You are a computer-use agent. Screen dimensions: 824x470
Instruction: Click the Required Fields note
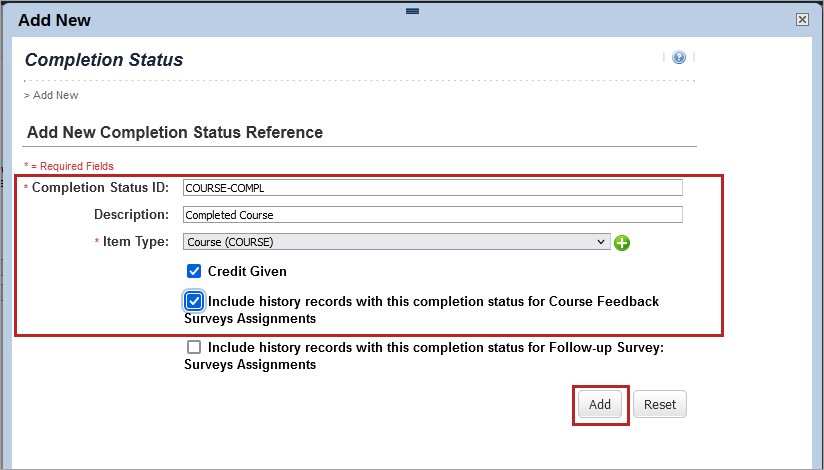click(69, 166)
